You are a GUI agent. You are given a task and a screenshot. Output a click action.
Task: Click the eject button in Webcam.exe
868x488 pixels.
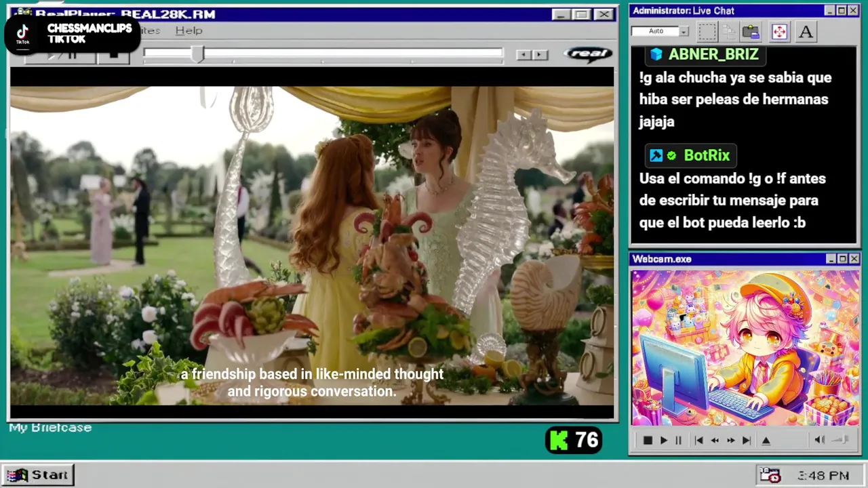pyautogui.click(x=766, y=440)
